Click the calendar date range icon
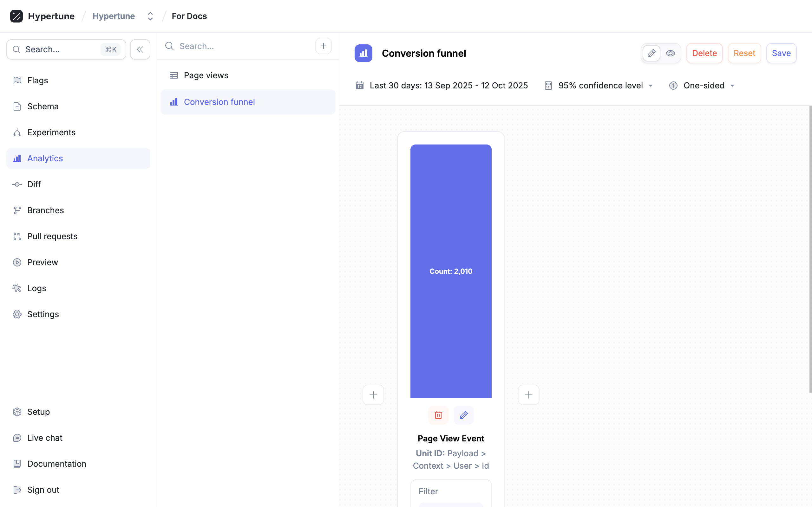812x507 pixels. tap(359, 86)
